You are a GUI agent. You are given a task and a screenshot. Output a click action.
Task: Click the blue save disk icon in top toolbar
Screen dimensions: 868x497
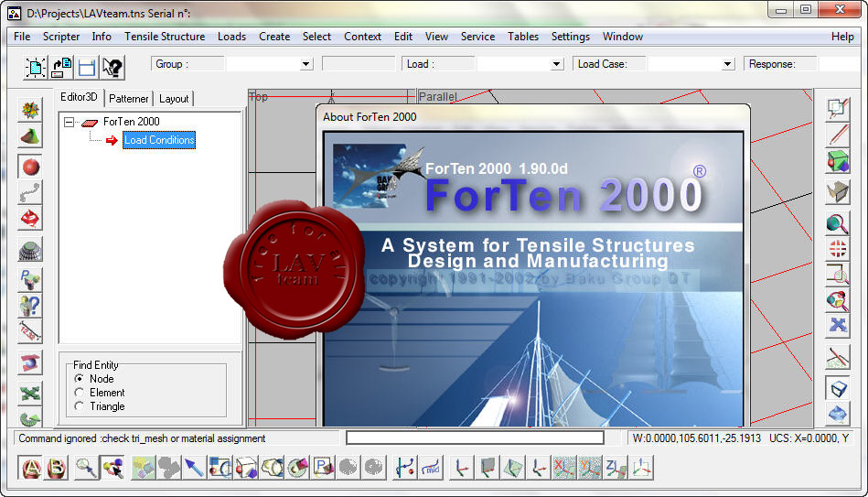[x=87, y=68]
